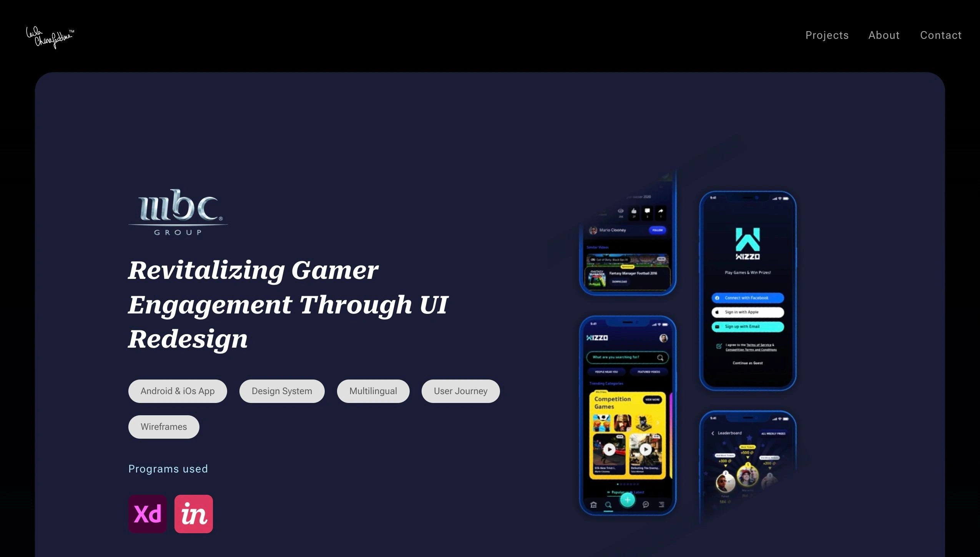Select the Multilingual tag
Viewport: 980px width, 557px height.
pyautogui.click(x=372, y=391)
